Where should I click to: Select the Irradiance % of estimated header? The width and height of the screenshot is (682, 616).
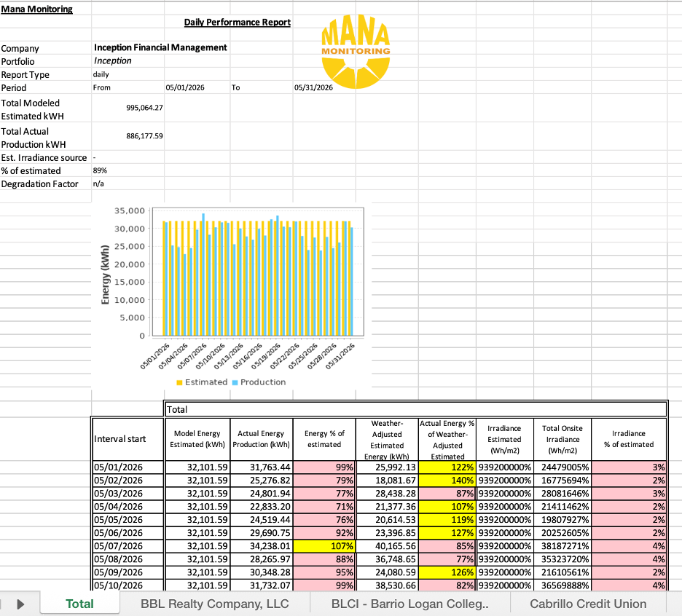629,439
